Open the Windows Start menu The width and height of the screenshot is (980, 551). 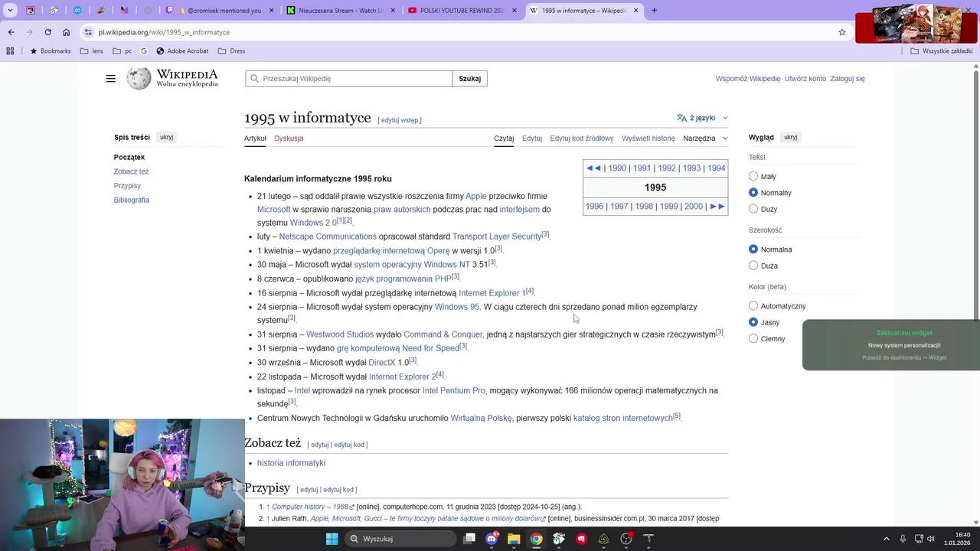point(332,539)
